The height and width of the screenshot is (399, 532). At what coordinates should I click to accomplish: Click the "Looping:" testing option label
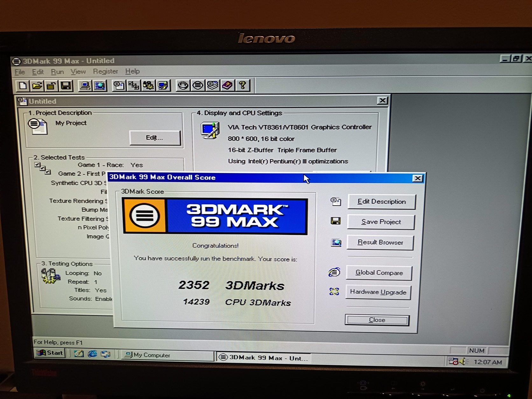(x=77, y=273)
